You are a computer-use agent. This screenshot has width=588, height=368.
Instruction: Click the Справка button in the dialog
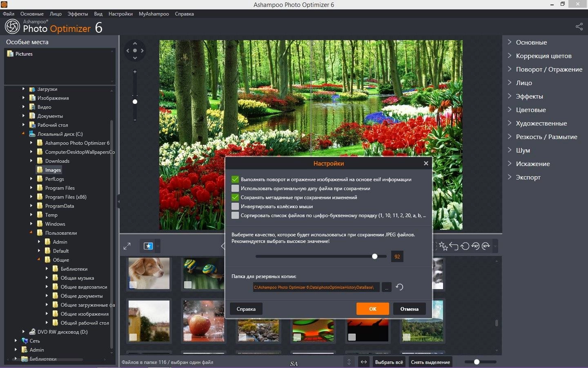(x=246, y=309)
